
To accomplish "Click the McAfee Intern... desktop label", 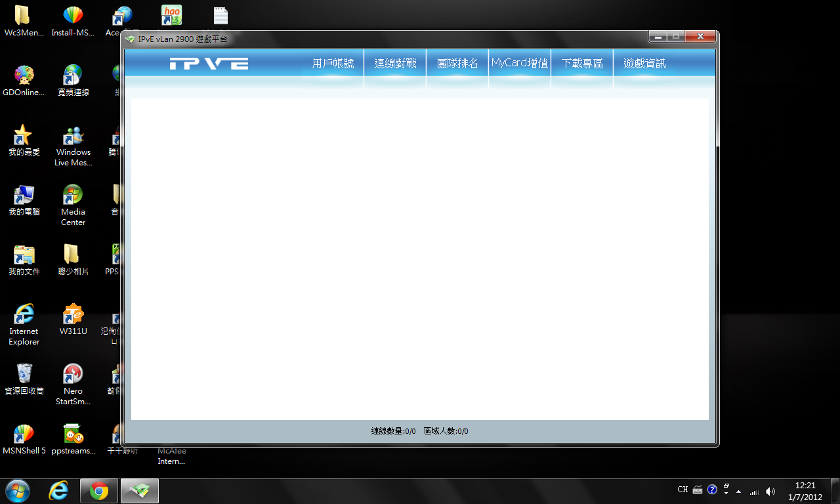I will pos(171,456).
